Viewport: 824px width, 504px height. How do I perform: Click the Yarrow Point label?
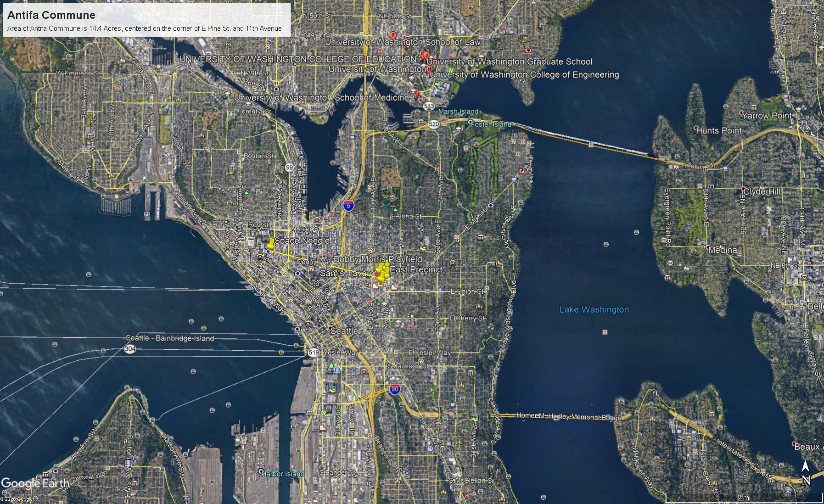click(x=767, y=116)
